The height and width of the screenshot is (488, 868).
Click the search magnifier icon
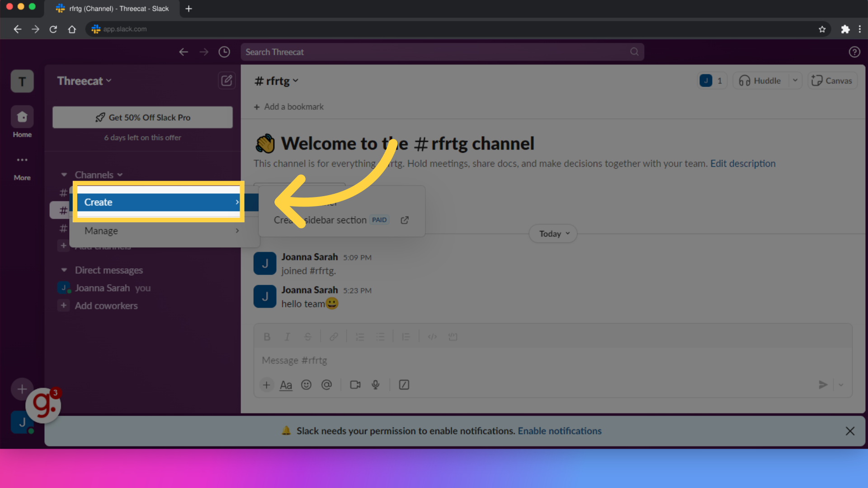pyautogui.click(x=634, y=52)
